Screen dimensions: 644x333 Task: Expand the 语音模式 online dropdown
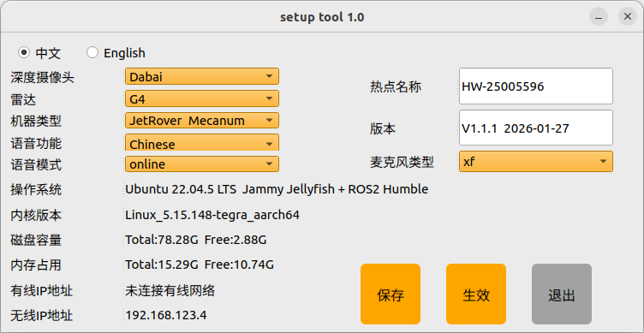pyautogui.click(x=201, y=164)
